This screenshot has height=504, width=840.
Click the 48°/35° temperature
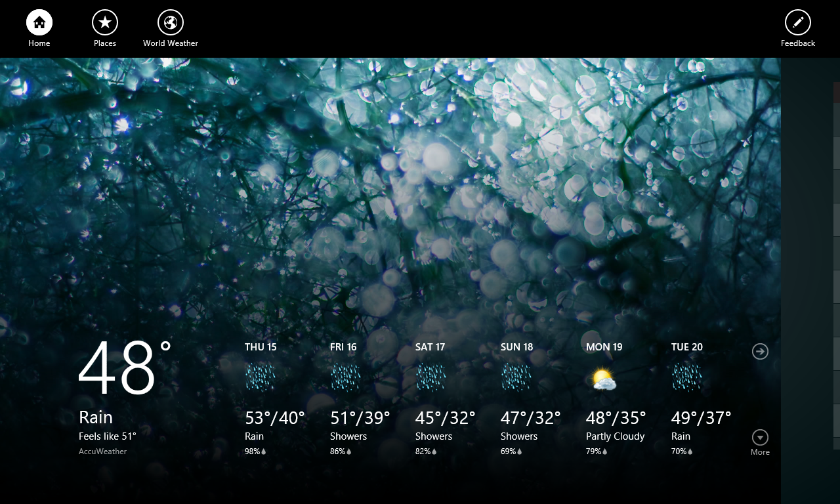(x=616, y=418)
